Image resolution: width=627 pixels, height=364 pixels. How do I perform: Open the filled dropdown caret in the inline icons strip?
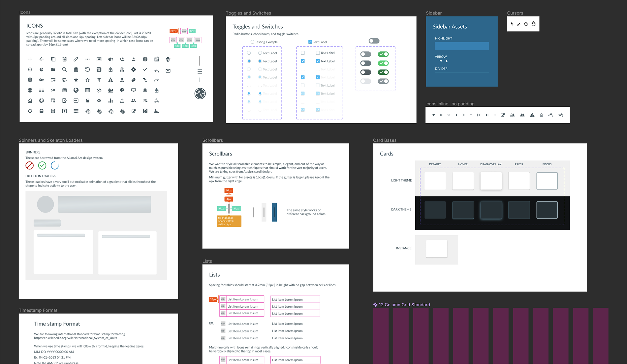coord(433,115)
